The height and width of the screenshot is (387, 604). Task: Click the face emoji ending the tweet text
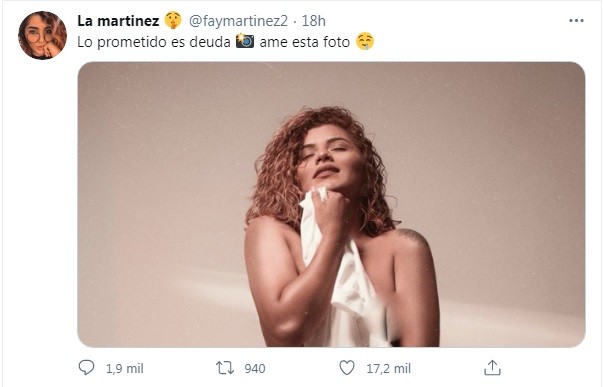click(x=364, y=41)
